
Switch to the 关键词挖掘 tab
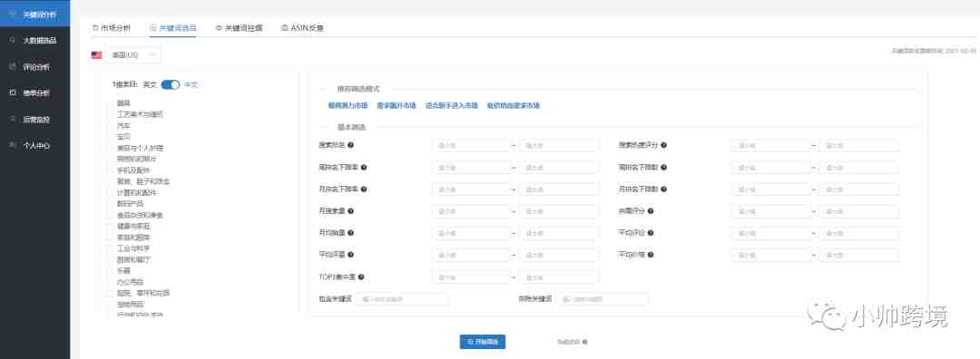(239, 27)
